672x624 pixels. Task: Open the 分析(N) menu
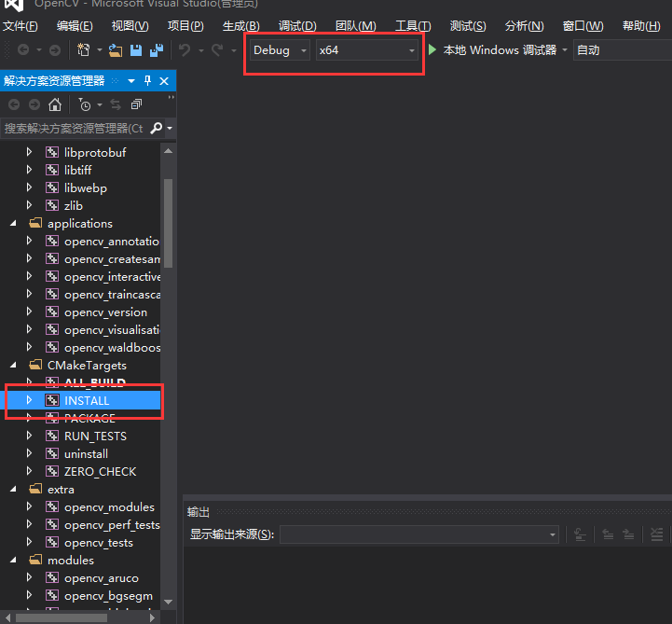tap(524, 26)
